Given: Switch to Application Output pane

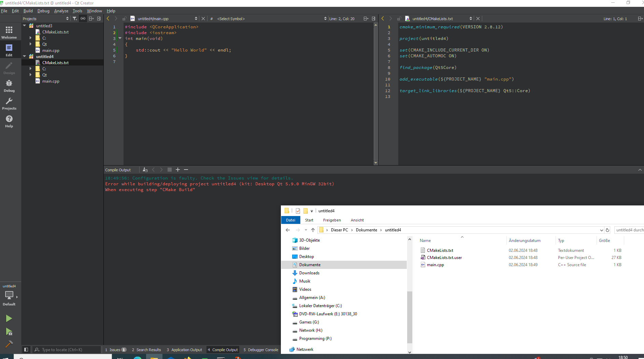Looking at the screenshot, I should (x=184, y=350).
